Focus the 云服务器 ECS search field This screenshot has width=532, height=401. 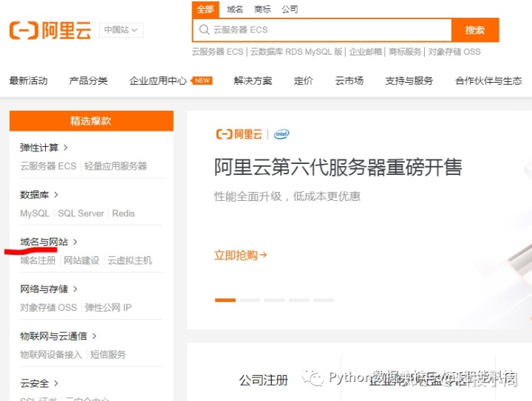322,30
